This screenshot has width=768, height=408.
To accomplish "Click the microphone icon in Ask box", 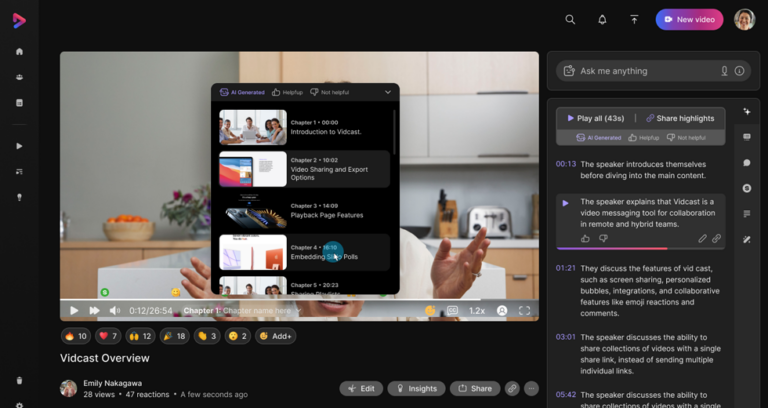I will click(724, 71).
